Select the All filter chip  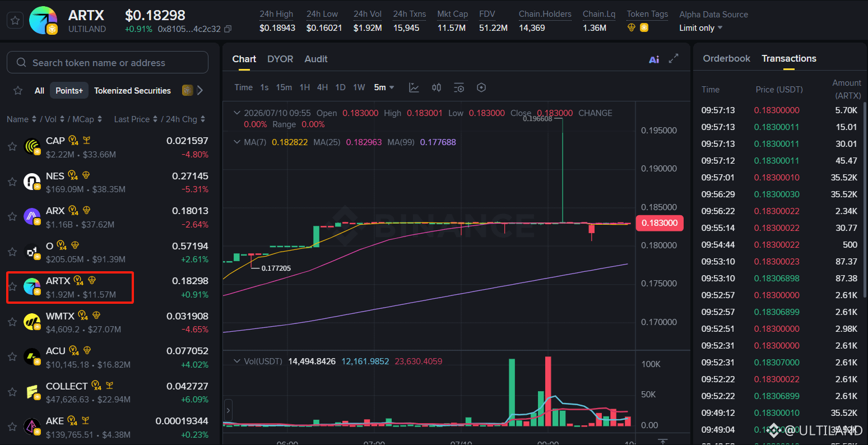[39, 90]
